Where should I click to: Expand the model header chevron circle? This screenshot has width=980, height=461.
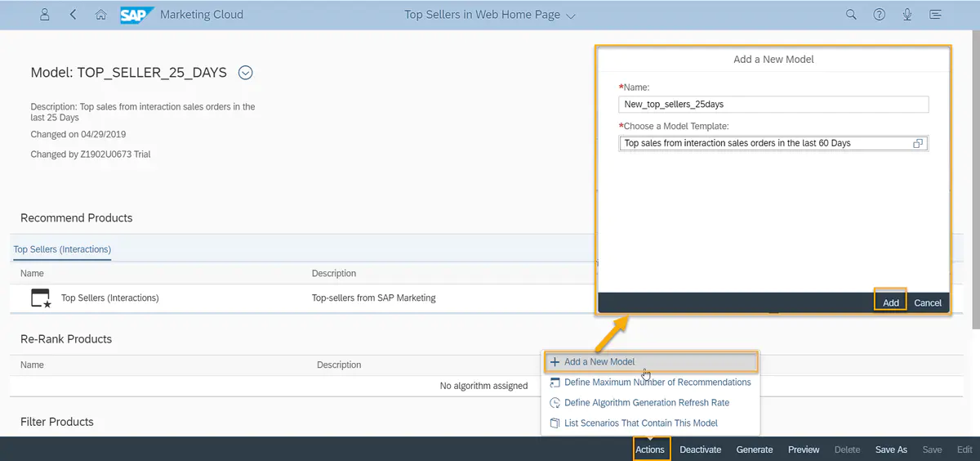(x=245, y=73)
